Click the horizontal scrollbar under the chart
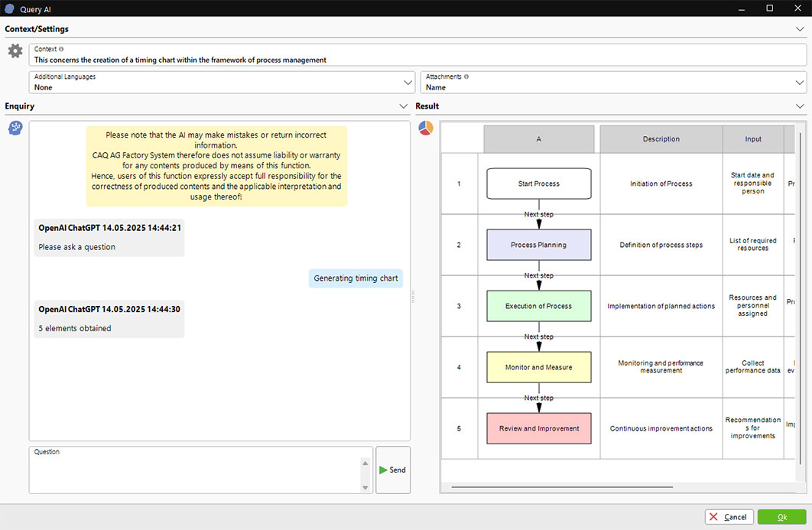Screen dimensions: 812x530 pos(562,486)
